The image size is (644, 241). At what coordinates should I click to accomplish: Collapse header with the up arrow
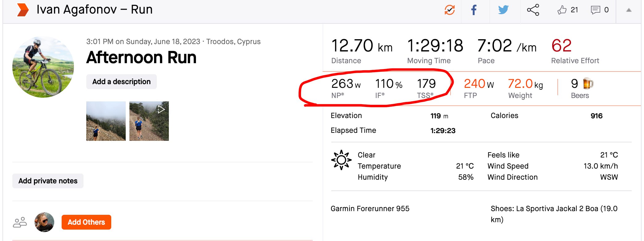click(x=629, y=10)
